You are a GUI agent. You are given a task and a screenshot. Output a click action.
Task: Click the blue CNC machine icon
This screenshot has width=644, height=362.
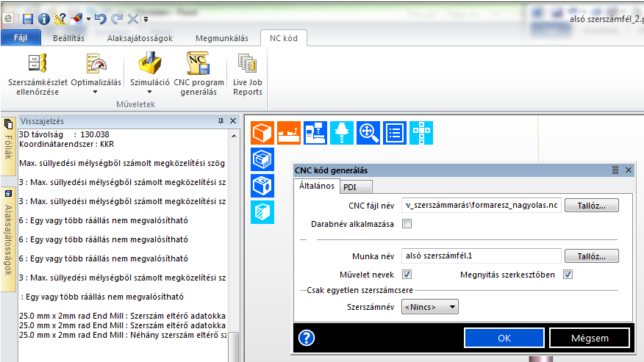(315, 133)
